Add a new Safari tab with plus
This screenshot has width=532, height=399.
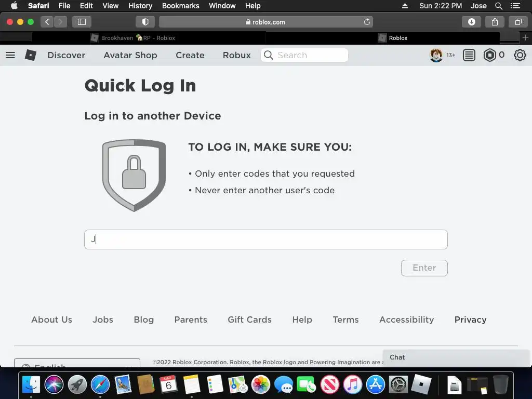tap(525, 37)
